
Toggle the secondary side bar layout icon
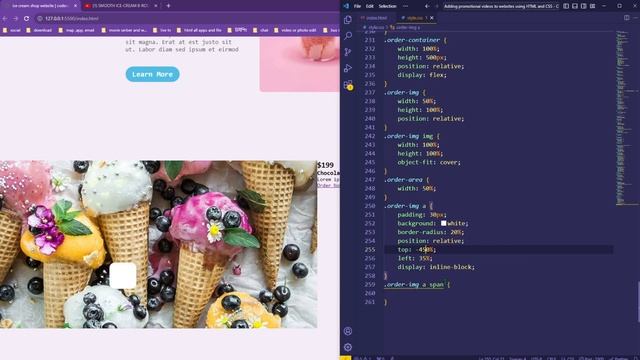point(584,6)
